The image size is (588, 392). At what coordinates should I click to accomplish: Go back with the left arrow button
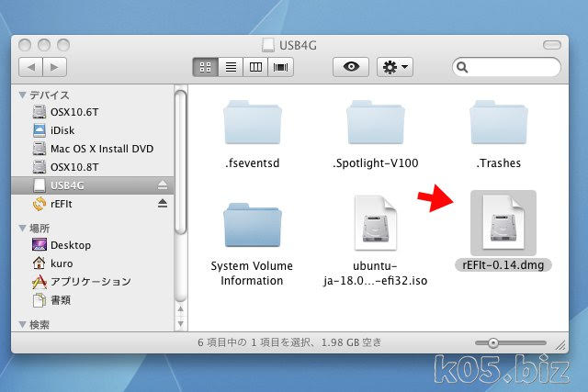pos(30,67)
